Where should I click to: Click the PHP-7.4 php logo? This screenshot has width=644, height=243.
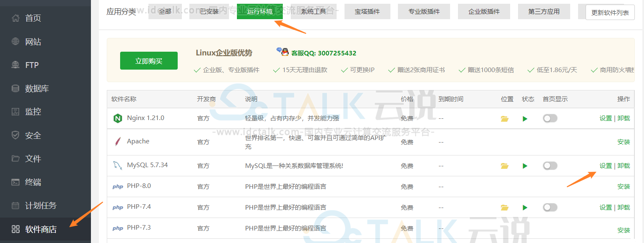(118, 208)
